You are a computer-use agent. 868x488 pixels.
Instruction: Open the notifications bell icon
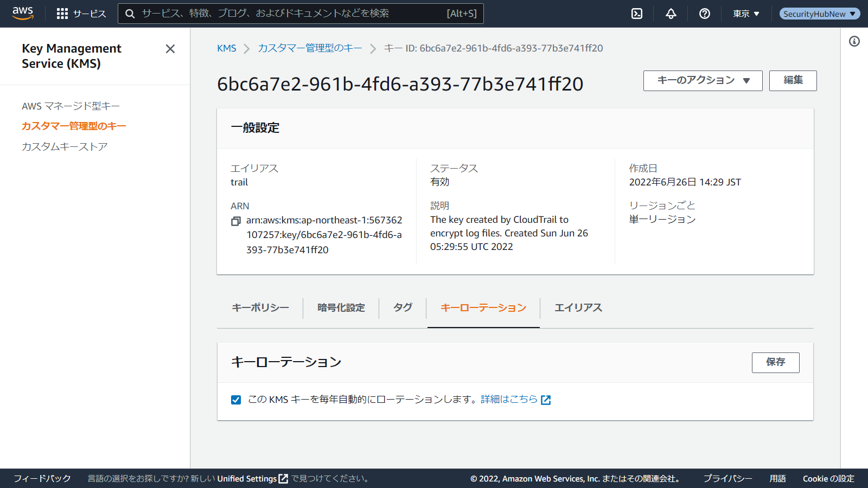click(671, 14)
